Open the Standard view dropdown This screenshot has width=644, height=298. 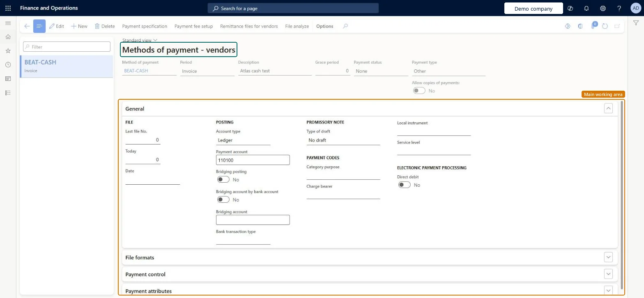(140, 40)
